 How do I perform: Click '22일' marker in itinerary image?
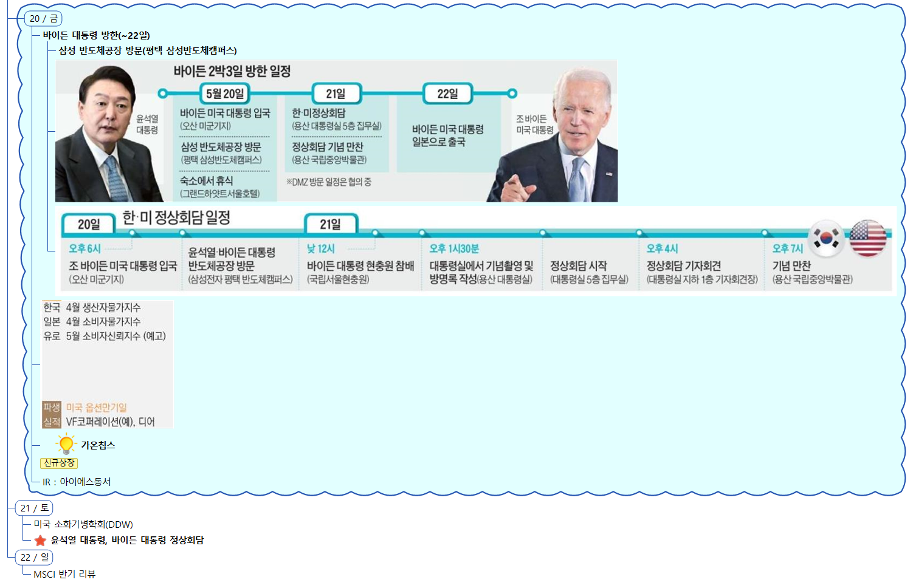click(447, 94)
